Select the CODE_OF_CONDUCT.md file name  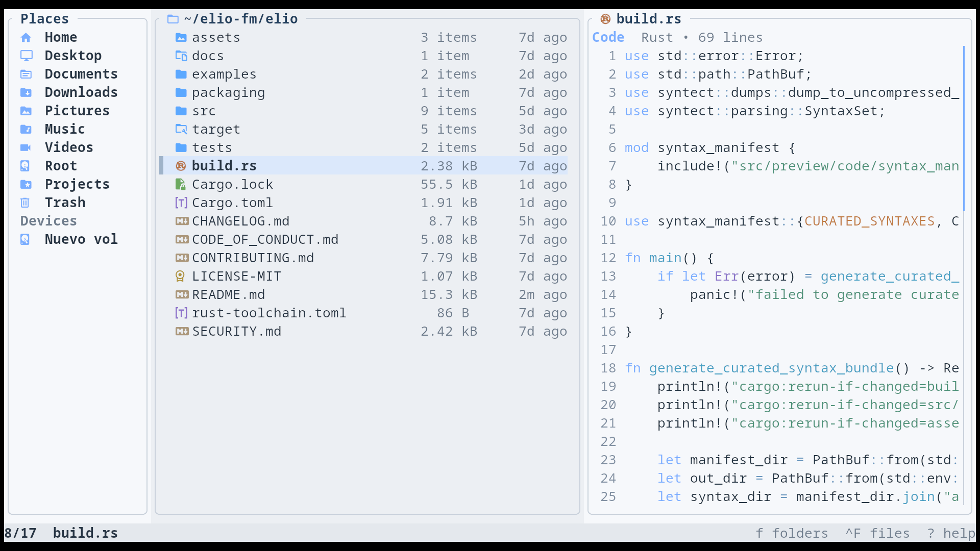265,240
